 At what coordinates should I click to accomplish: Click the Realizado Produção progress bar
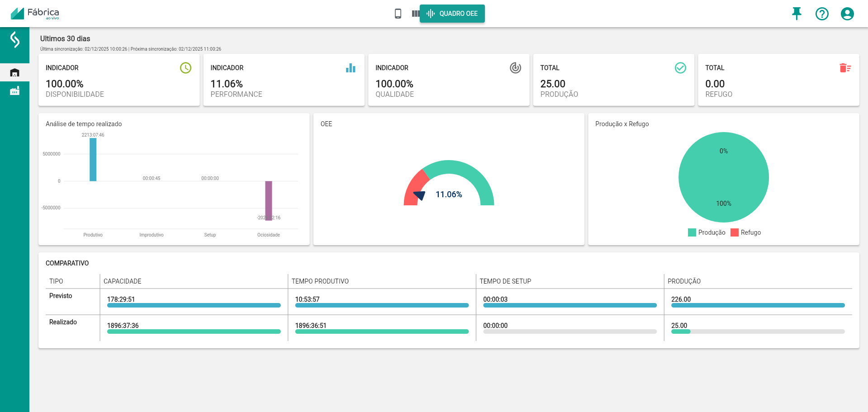point(758,331)
